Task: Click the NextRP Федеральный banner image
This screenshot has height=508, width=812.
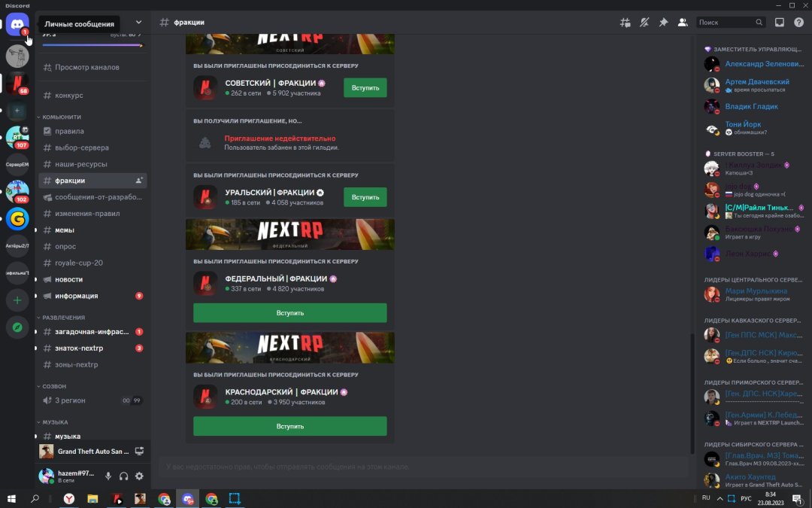Action: 290,234
